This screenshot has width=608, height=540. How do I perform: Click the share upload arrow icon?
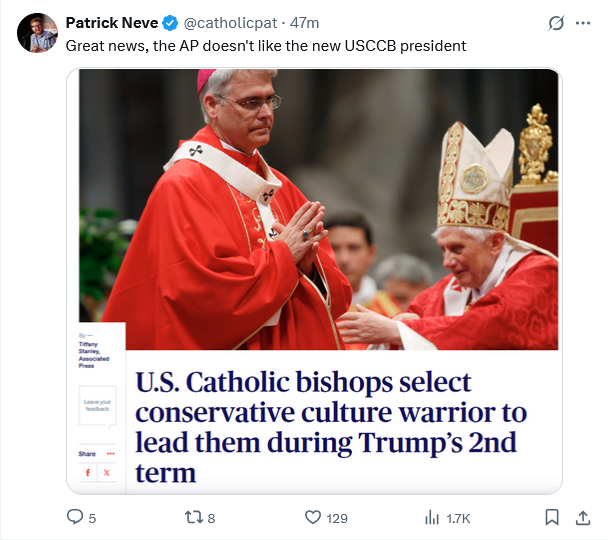pyautogui.click(x=583, y=517)
